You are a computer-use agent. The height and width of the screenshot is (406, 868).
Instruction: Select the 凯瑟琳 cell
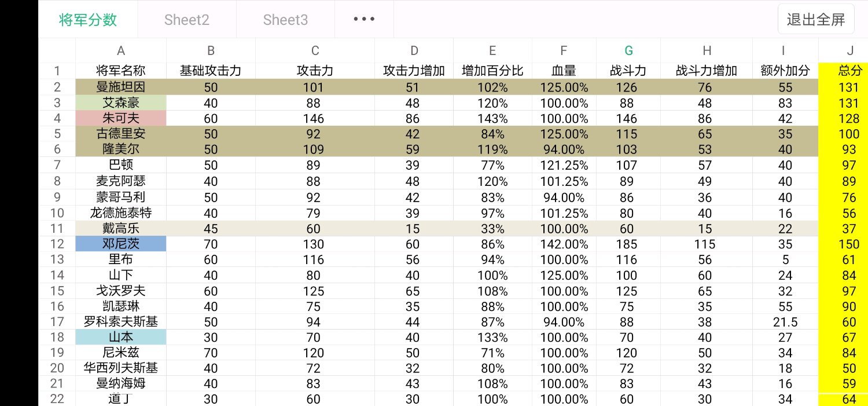coord(121,306)
